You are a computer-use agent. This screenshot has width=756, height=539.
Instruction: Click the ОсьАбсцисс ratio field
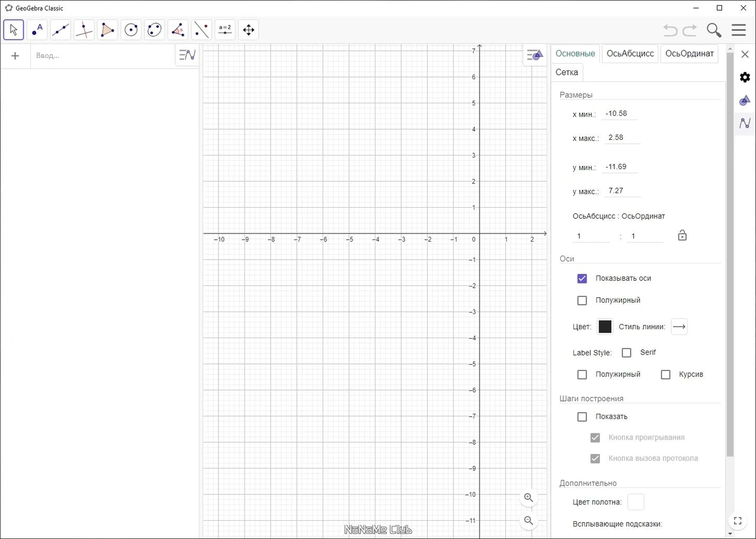(x=591, y=236)
